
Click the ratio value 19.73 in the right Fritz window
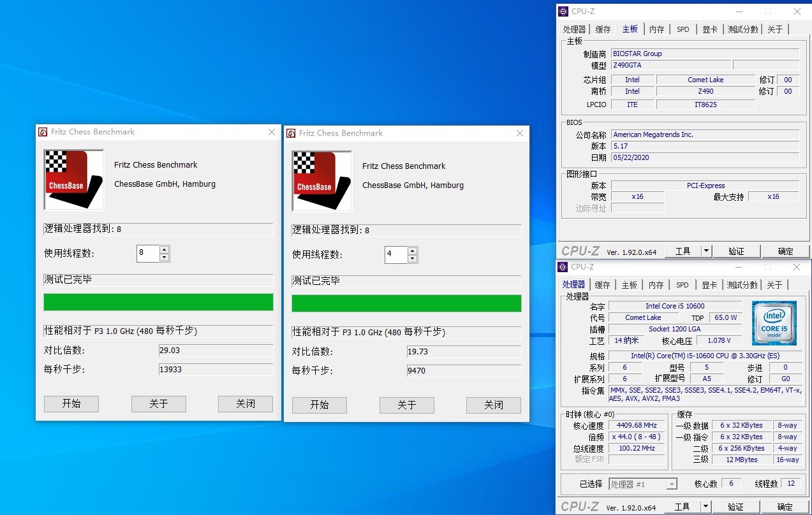(x=464, y=352)
